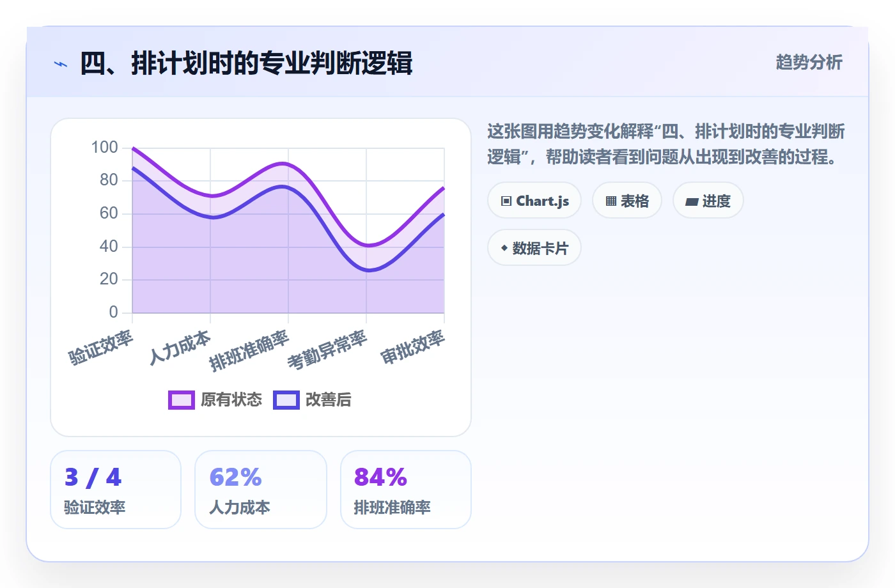Select the 表格 tag

627,201
